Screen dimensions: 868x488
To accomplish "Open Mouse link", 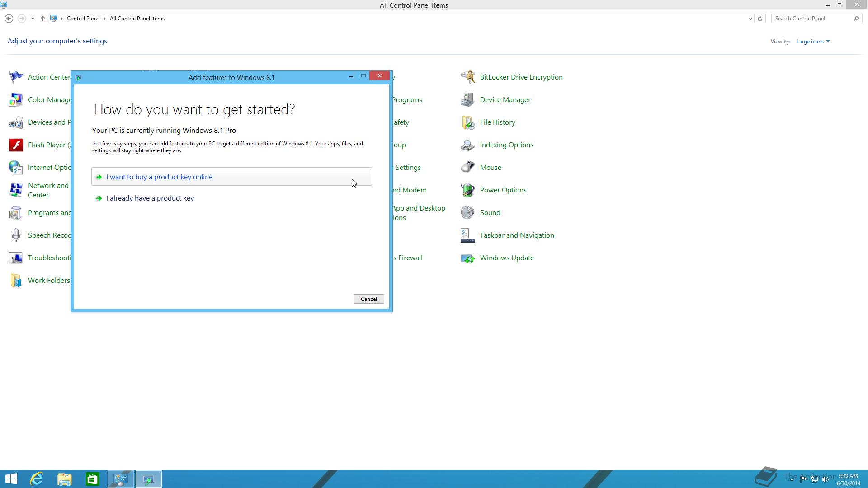I will (x=491, y=168).
